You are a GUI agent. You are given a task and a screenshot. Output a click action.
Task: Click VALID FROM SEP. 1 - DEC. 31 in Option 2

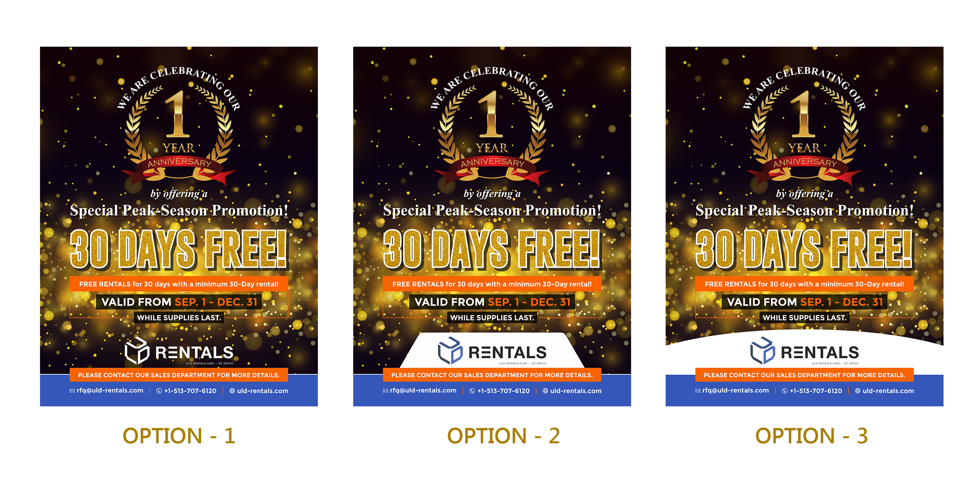(x=492, y=302)
